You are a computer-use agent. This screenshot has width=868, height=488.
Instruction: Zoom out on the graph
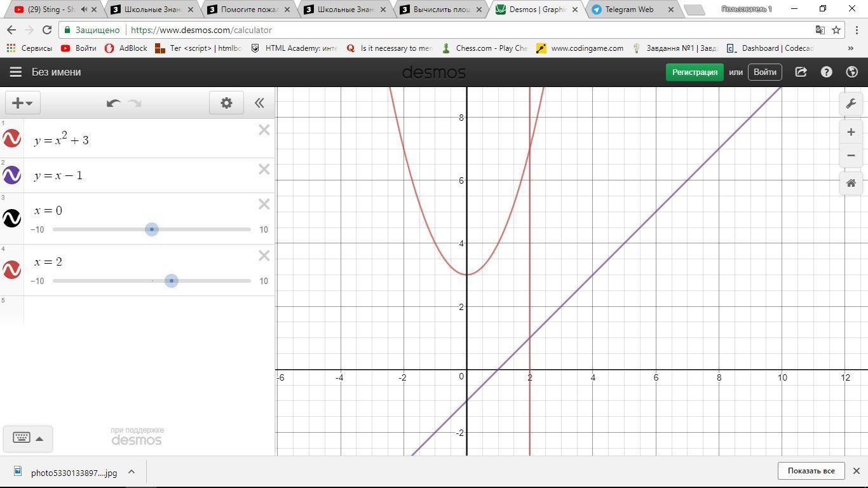click(851, 155)
